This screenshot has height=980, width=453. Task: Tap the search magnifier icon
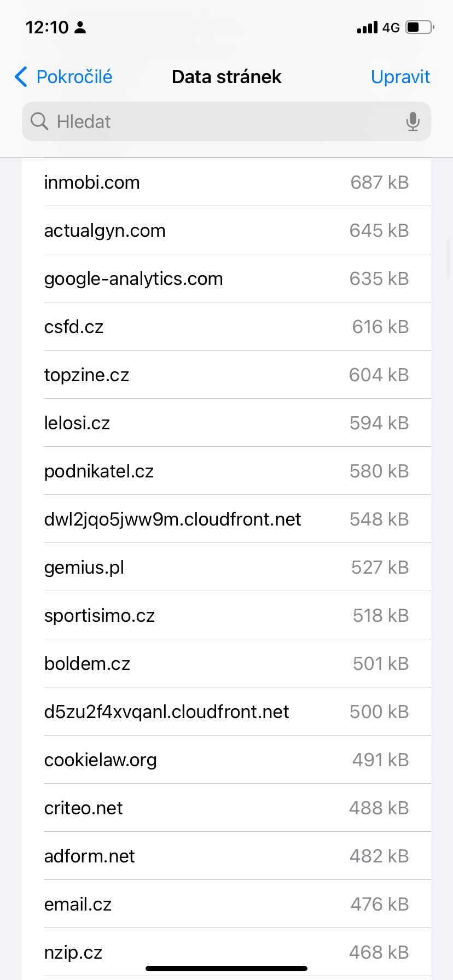tap(39, 121)
